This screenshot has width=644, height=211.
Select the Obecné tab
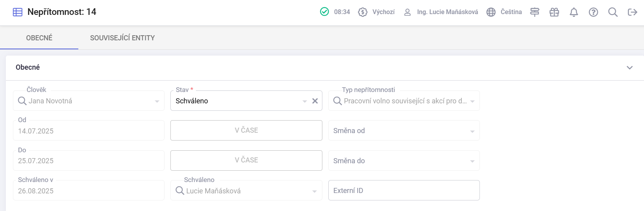[x=39, y=38]
